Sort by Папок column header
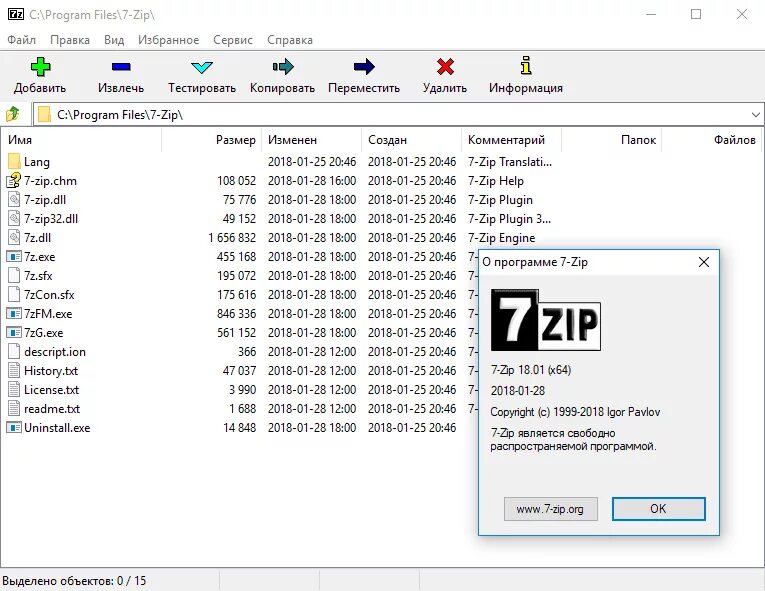This screenshot has width=765, height=591. pyautogui.click(x=612, y=140)
